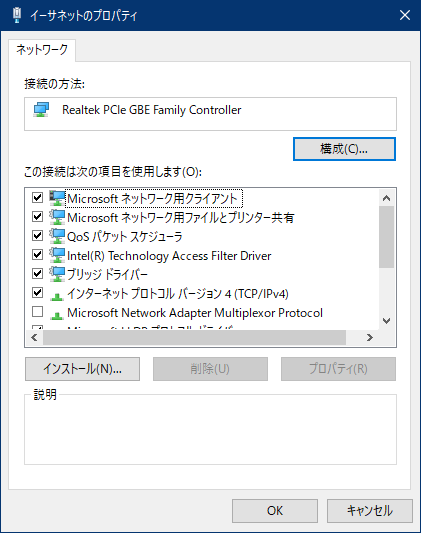Screen dimensions: 421x533
Task: Open the 構成(C)... configuration button
Action: coord(344,149)
